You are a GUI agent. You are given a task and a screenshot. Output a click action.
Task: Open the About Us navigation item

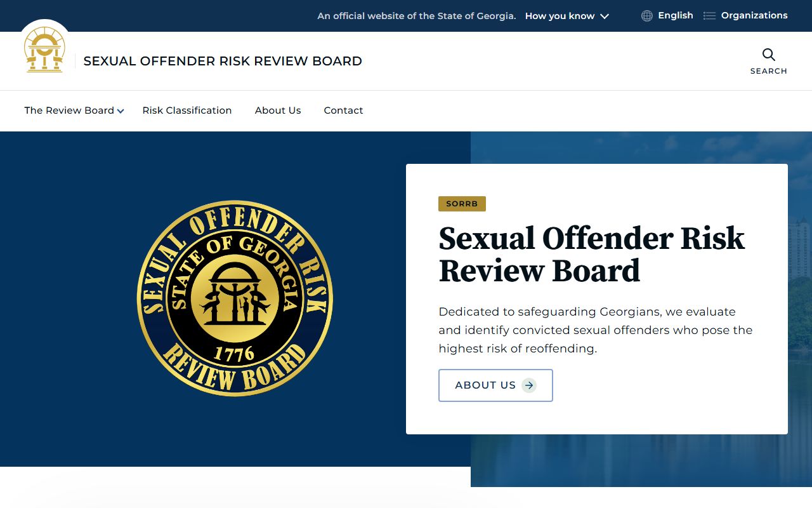tap(278, 110)
